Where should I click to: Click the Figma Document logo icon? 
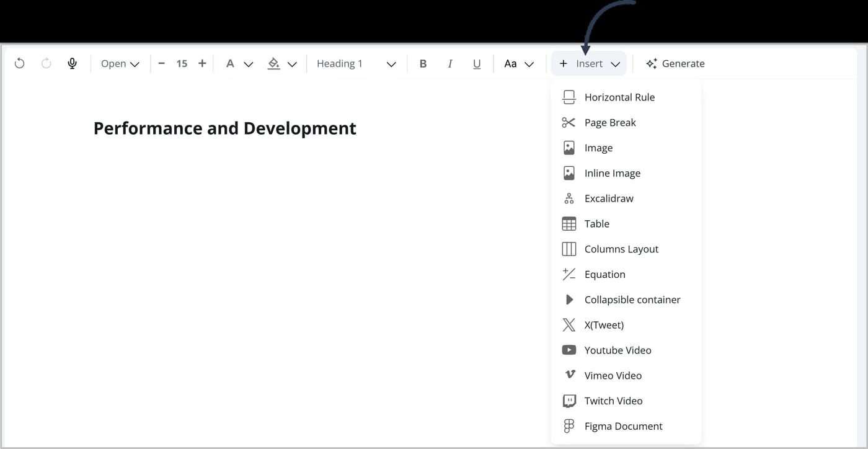click(569, 426)
